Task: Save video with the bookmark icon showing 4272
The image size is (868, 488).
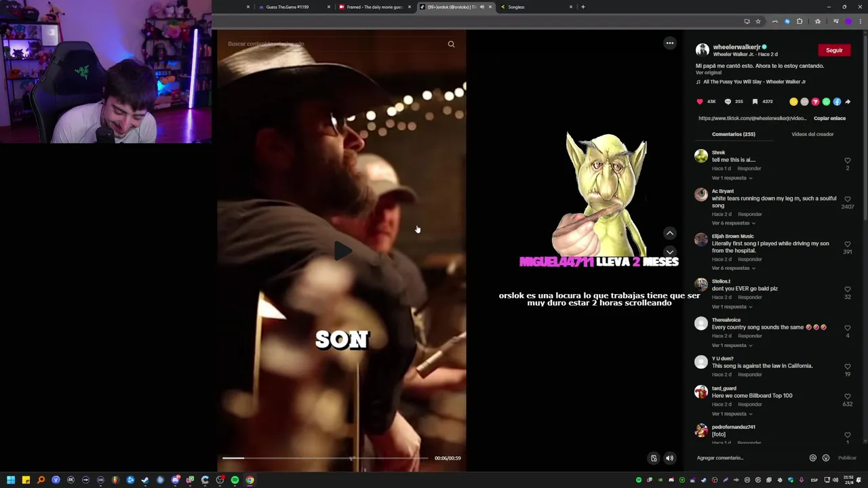Action: [x=755, y=102]
